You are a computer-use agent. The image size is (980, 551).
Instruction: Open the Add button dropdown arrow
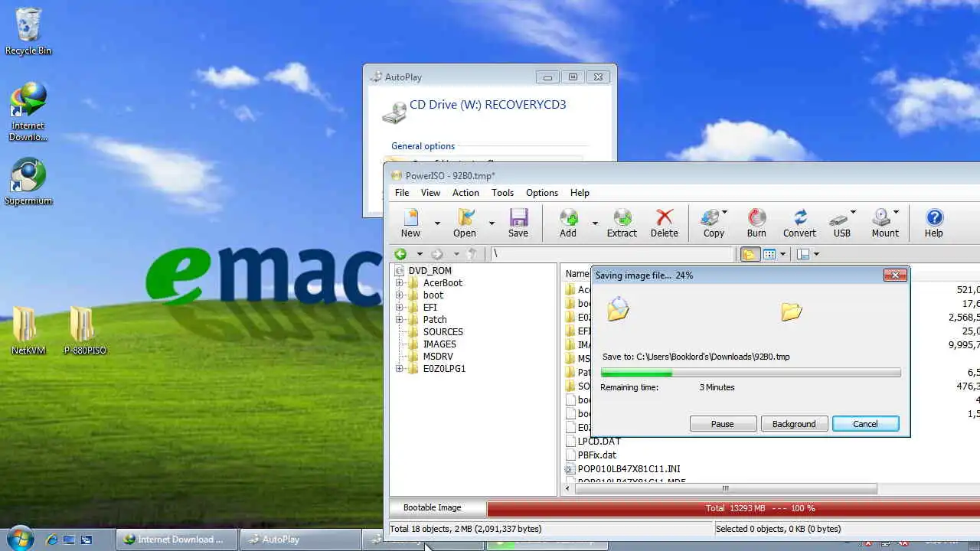[x=594, y=223]
